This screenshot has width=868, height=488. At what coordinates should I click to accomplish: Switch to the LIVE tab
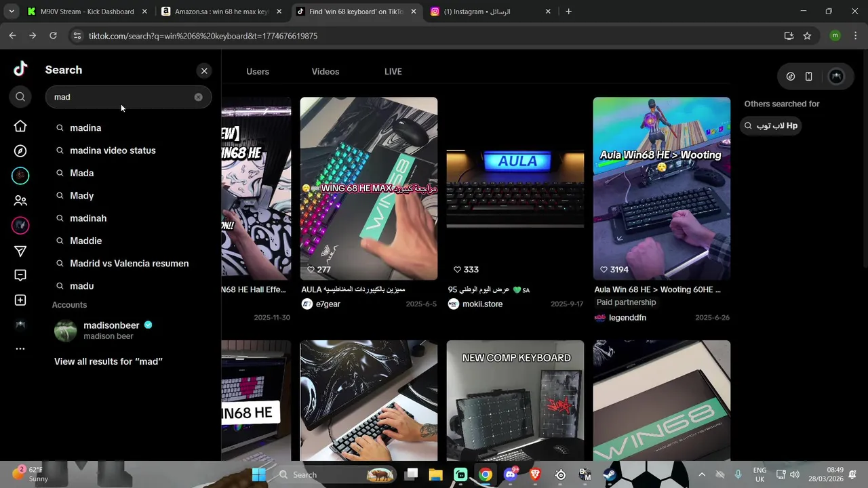(x=393, y=71)
